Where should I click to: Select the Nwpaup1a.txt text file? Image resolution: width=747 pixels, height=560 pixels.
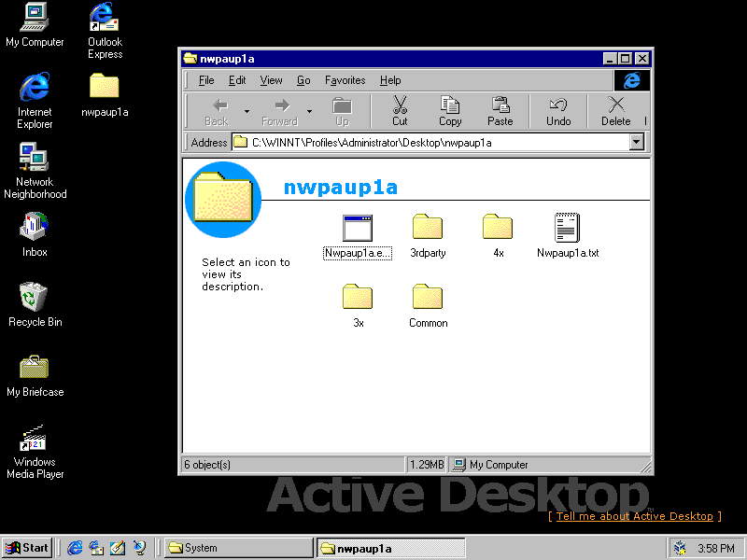(x=568, y=236)
